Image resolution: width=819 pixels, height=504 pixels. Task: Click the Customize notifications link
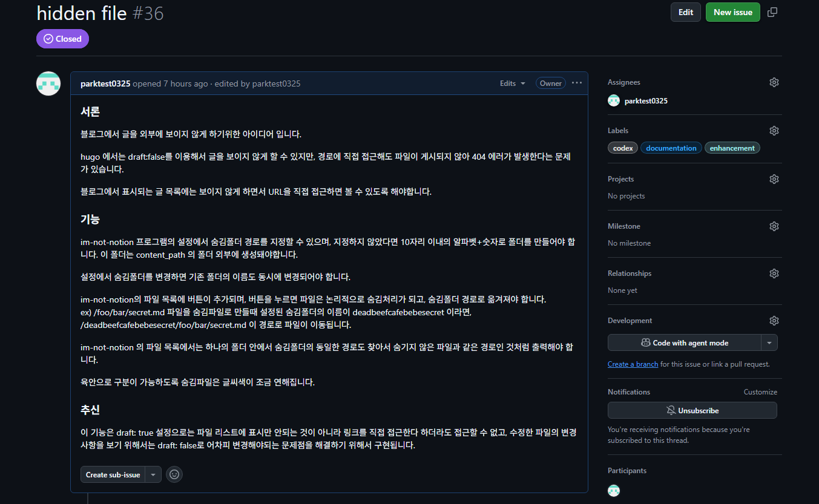(x=760, y=392)
